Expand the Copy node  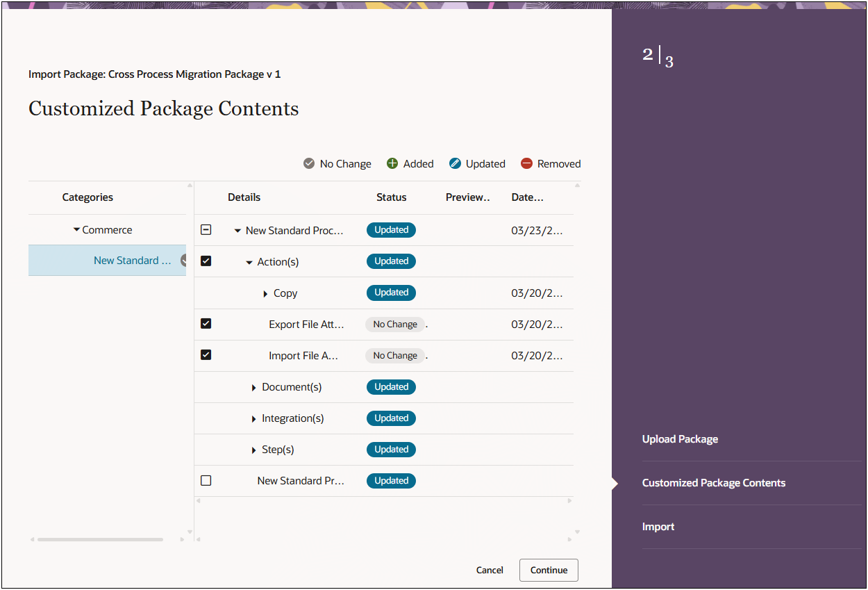tap(265, 294)
